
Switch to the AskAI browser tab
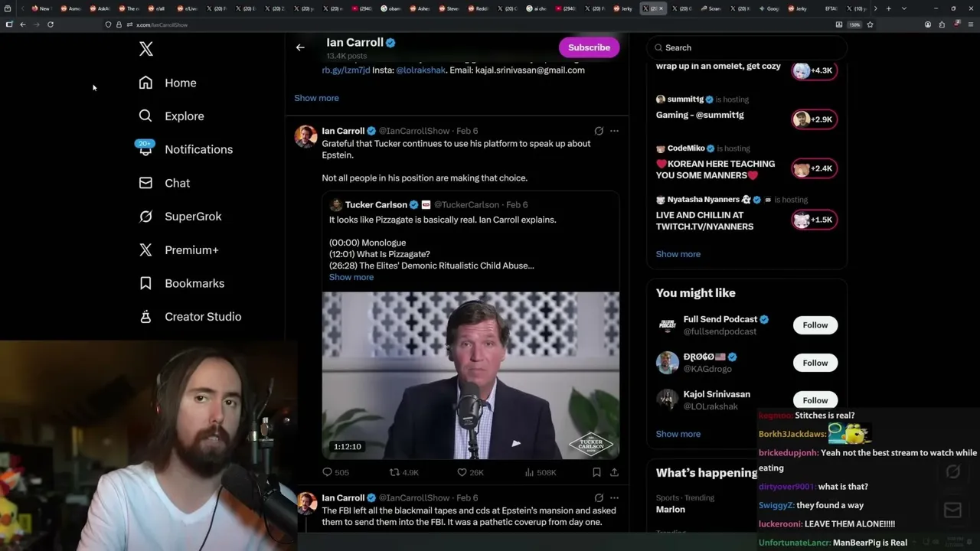click(100, 8)
